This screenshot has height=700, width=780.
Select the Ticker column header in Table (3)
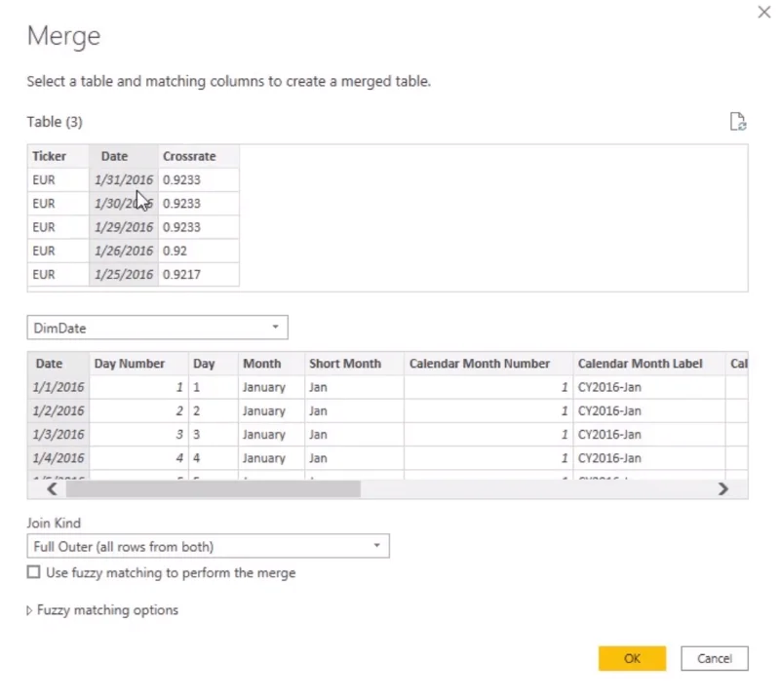58,156
